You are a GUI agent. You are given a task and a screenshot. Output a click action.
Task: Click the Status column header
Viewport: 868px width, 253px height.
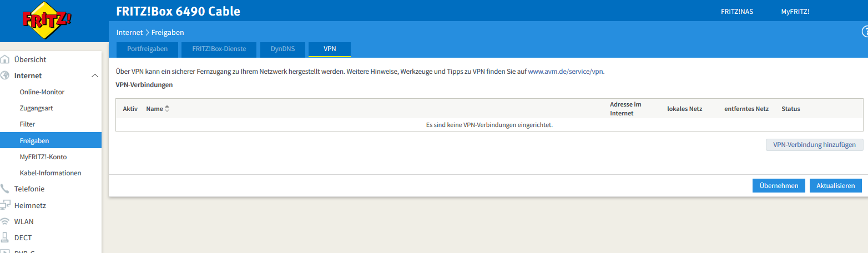pyautogui.click(x=791, y=109)
